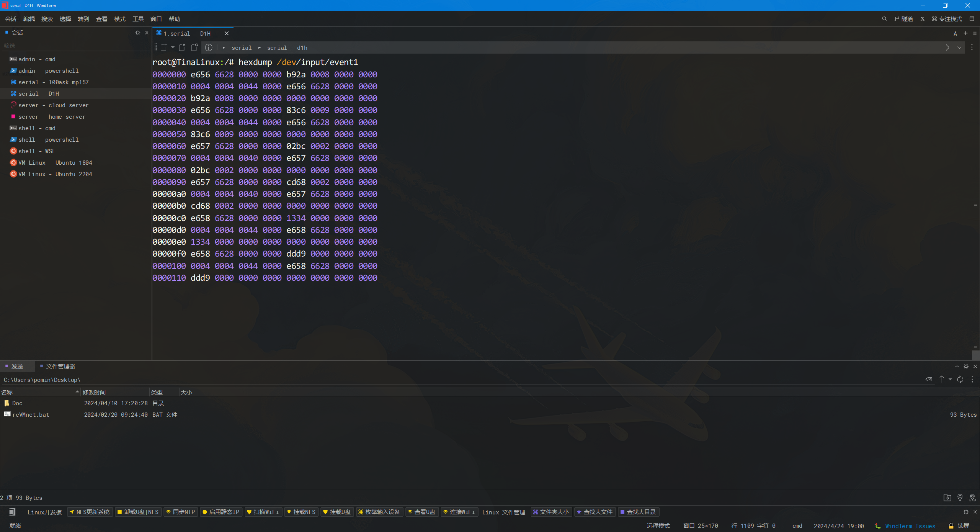Screen dimensions: 980x532
Task: Click the 'NFS更新系统' quick command button
Action: [90, 512]
